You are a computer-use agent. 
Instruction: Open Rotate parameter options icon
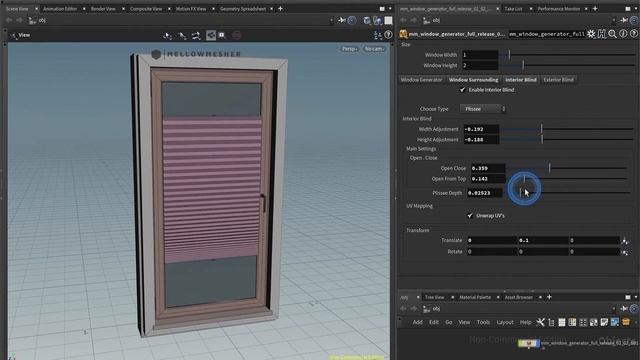624,252
